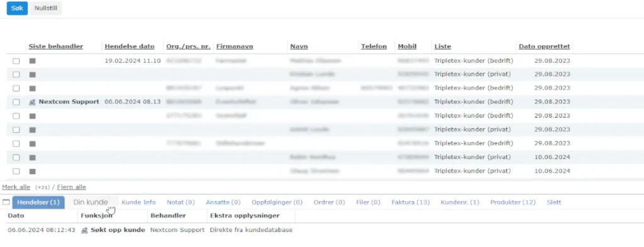Sort by the Org./prs. nr. column header
The width and height of the screenshot is (644, 247).
[189, 47]
